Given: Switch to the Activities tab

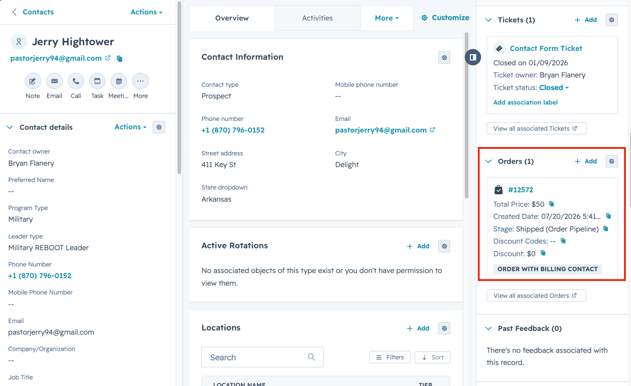Looking at the screenshot, I should coord(318,18).
